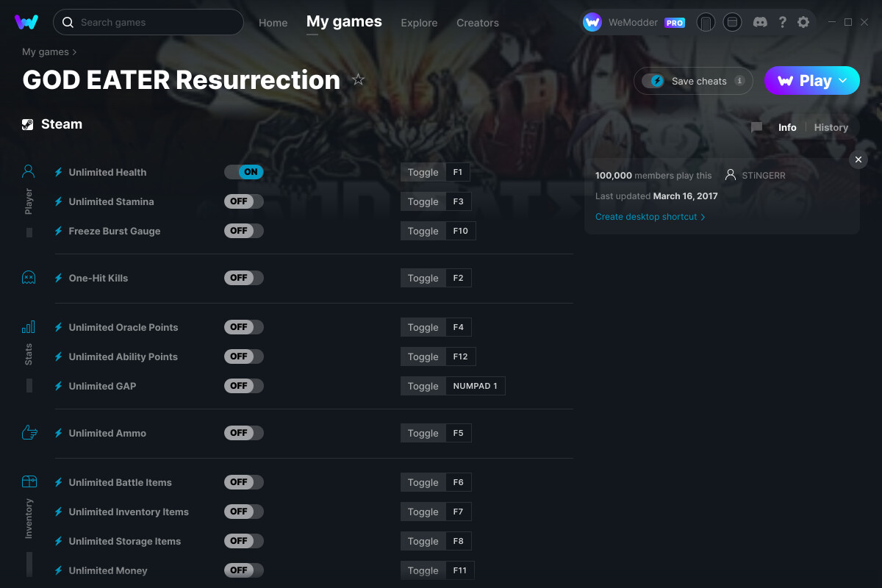Click the WeMod logo icon
Screen dimensions: 882x588
(x=26, y=22)
